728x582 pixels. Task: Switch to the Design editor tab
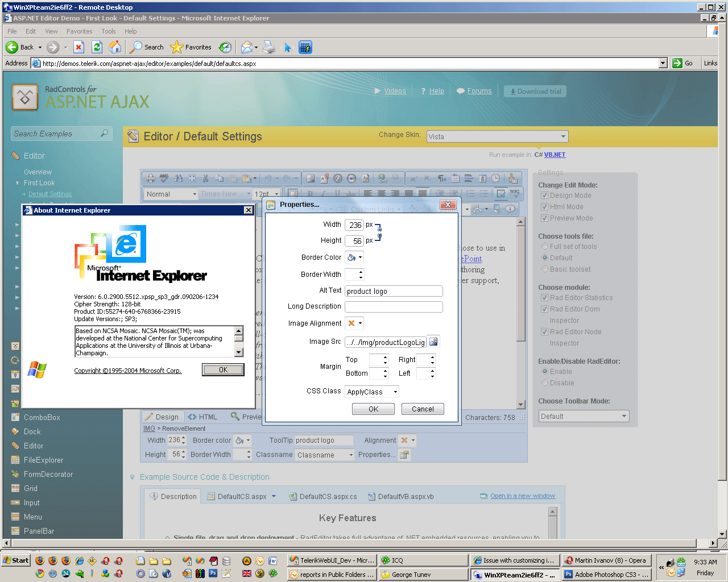pyautogui.click(x=162, y=417)
